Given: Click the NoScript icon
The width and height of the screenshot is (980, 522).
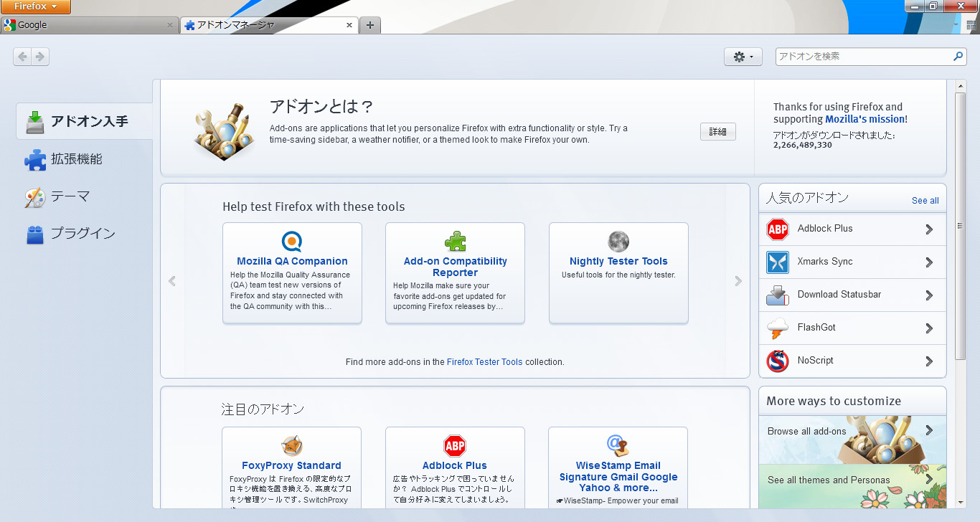Looking at the screenshot, I should 778,361.
